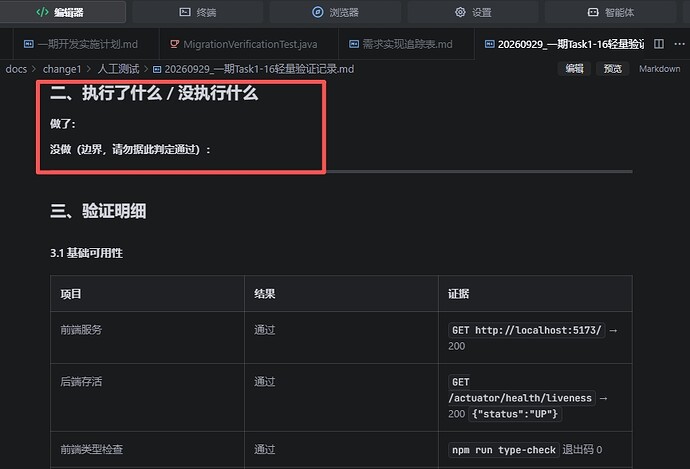Click markdown icon on 需求实现追踪表.md tab
Viewport: 690px width, 469px height.
(x=354, y=44)
